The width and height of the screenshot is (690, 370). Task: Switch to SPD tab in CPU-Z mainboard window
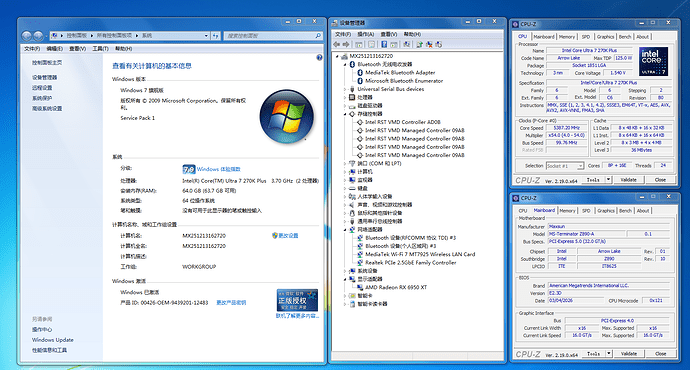coord(586,211)
